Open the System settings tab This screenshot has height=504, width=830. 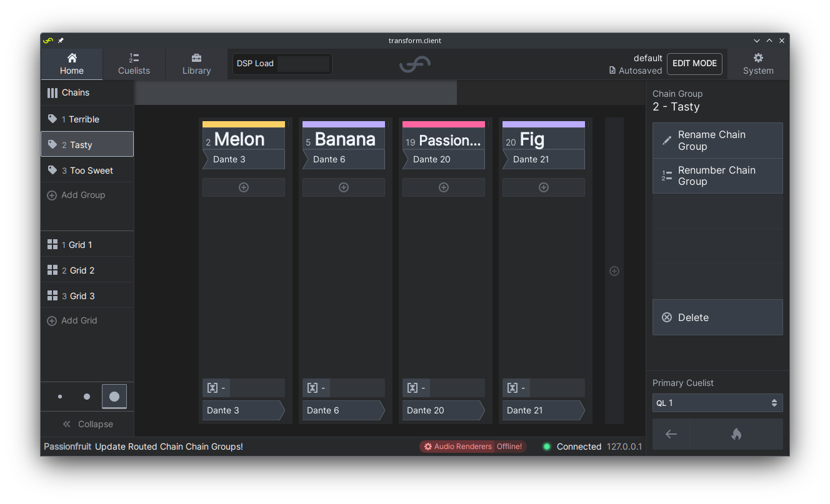tap(758, 64)
